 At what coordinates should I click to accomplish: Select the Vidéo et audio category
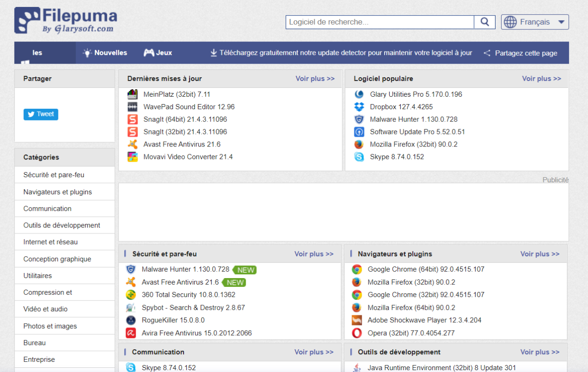(65, 309)
